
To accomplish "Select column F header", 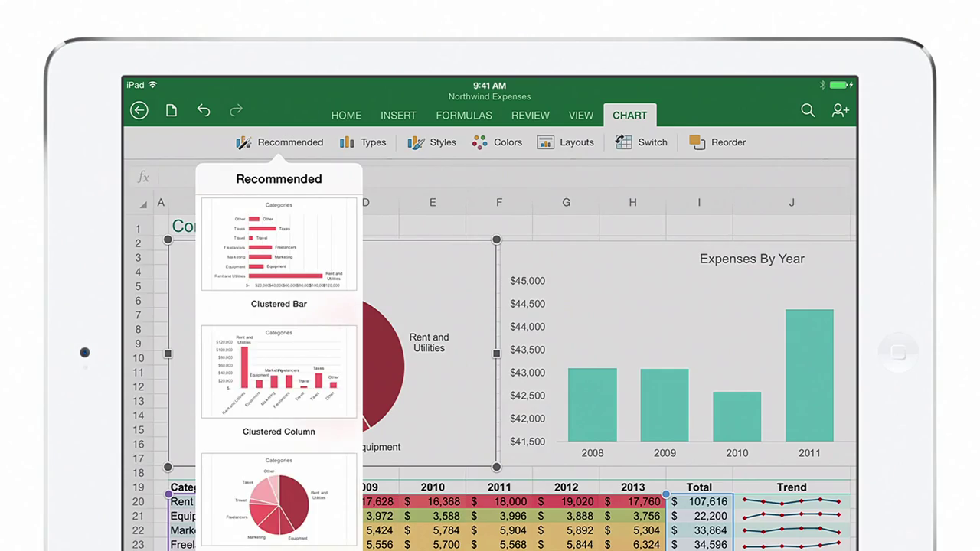I will pos(499,203).
